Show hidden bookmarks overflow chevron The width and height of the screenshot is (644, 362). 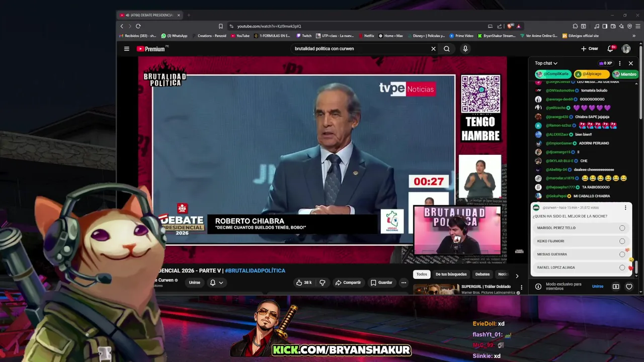634,36
